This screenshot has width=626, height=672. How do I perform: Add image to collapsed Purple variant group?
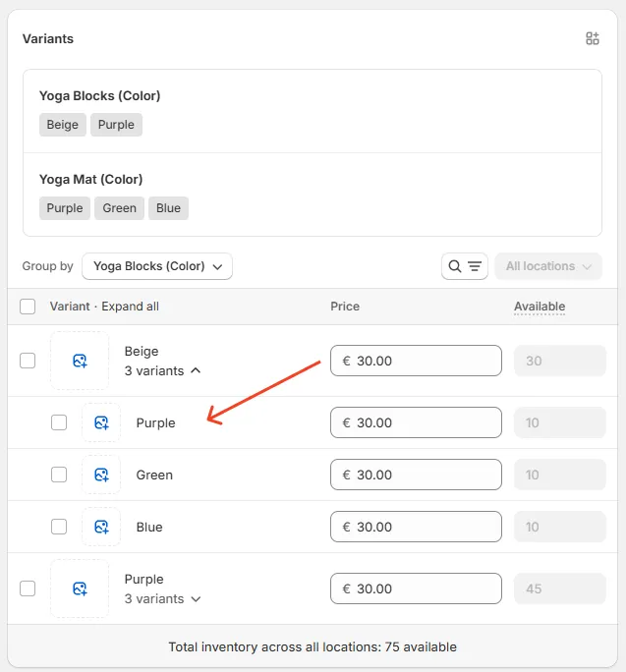click(80, 588)
